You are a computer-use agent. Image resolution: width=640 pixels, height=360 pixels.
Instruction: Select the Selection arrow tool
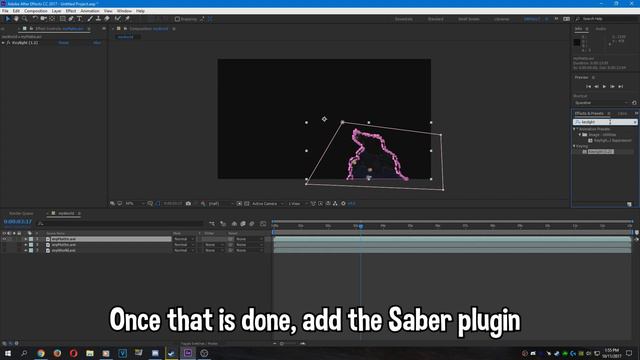tap(7, 19)
